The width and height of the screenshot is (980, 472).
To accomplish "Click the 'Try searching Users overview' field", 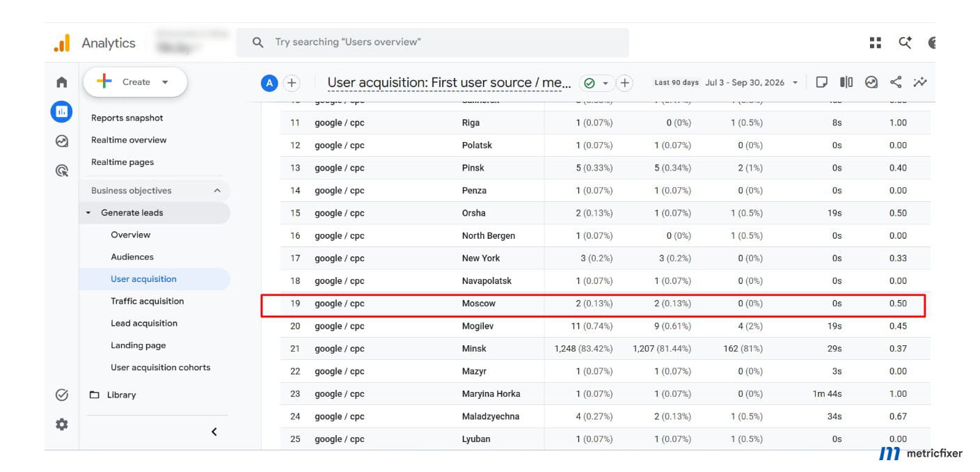I will pyautogui.click(x=432, y=42).
